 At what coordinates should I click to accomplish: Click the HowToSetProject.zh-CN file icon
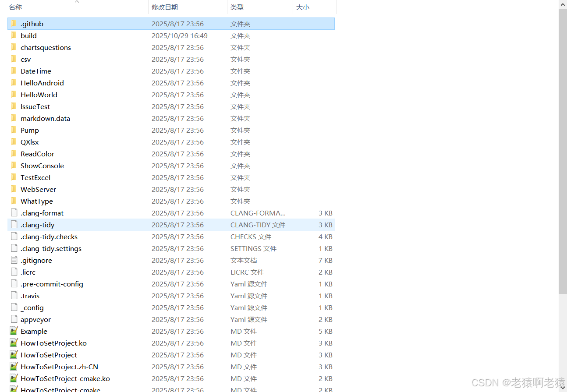(14, 367)
